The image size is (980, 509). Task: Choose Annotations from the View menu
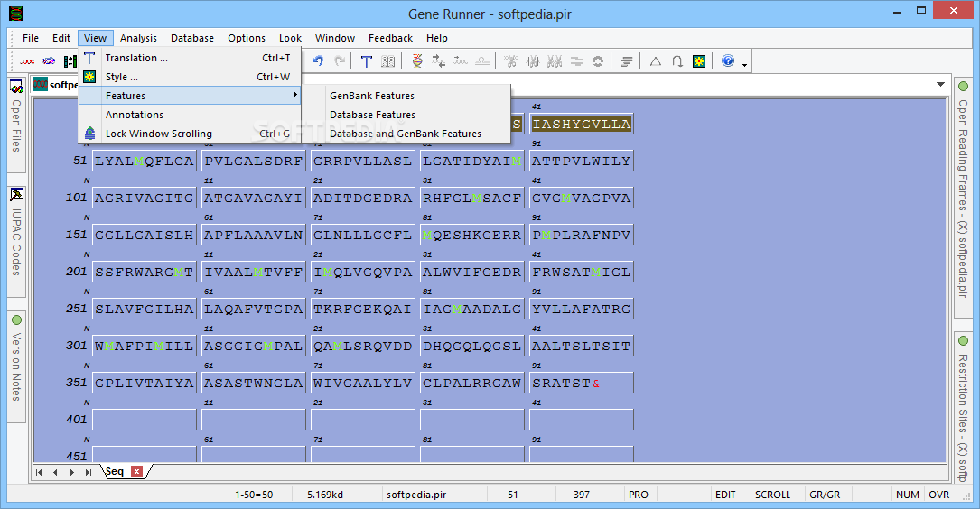[x=190, y=115]
